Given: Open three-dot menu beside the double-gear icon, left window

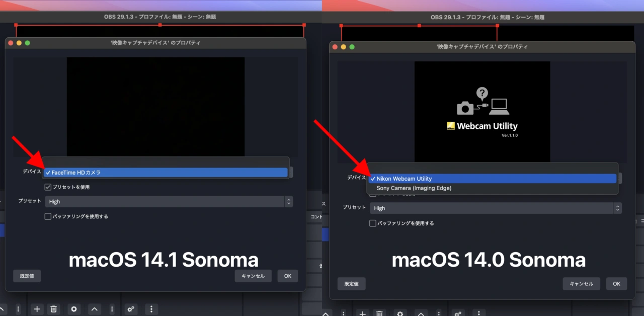Looking at the screenshot, I should coord(151,309).
